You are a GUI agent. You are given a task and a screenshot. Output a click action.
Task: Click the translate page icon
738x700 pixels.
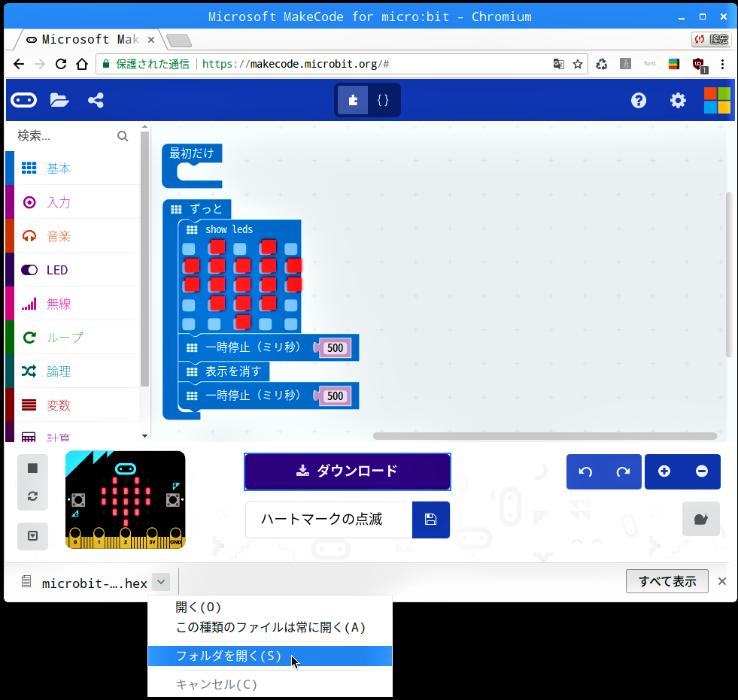(559, 64)
